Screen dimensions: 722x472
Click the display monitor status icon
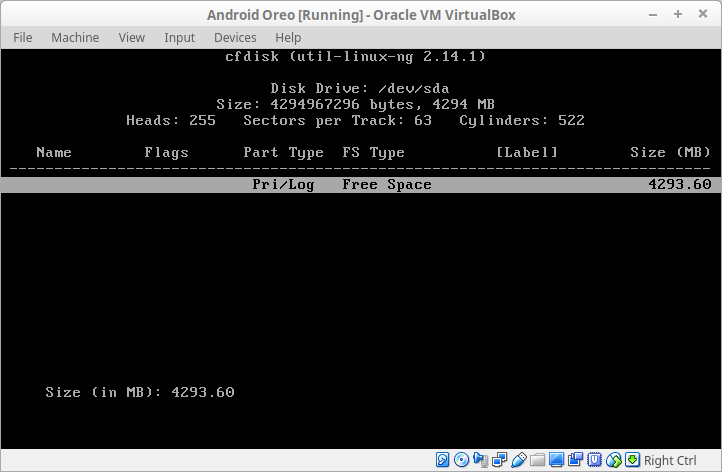(x=556, y=460)
